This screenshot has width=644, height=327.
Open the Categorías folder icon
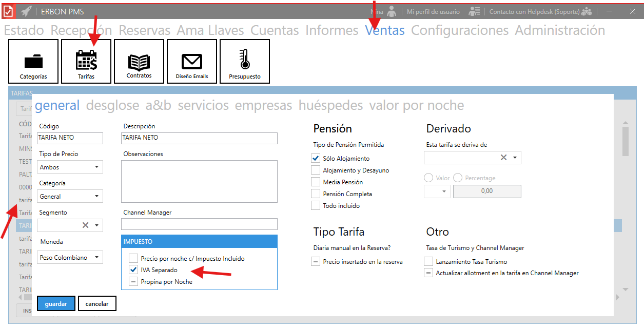[x=33, y=62]
